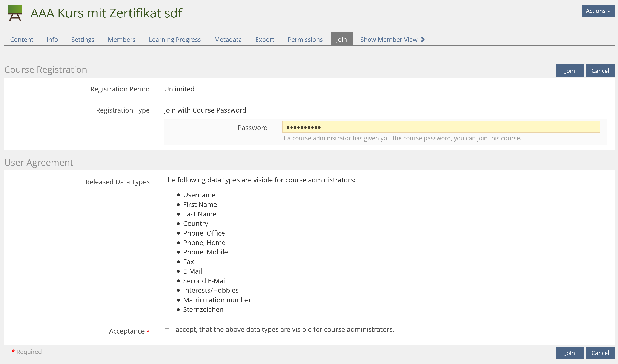Switch to the Content tab
This screenshot has width=618, height=364.
tap(22, 40)
